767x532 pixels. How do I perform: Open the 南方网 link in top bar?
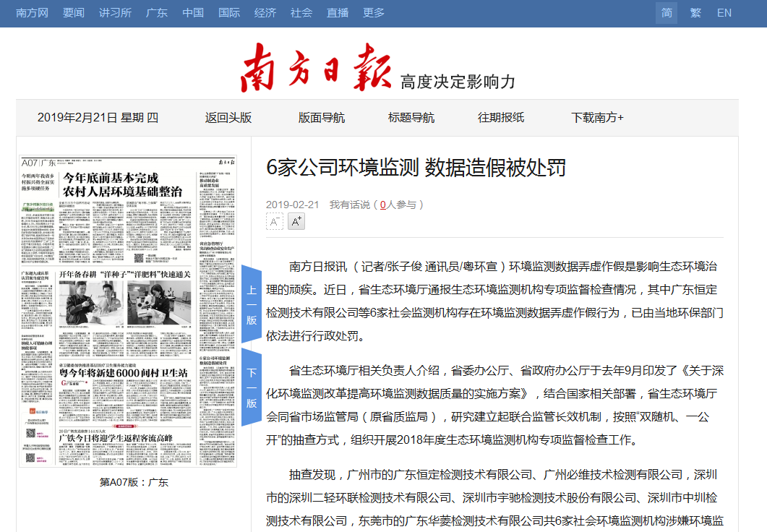(x=32, y=13)
